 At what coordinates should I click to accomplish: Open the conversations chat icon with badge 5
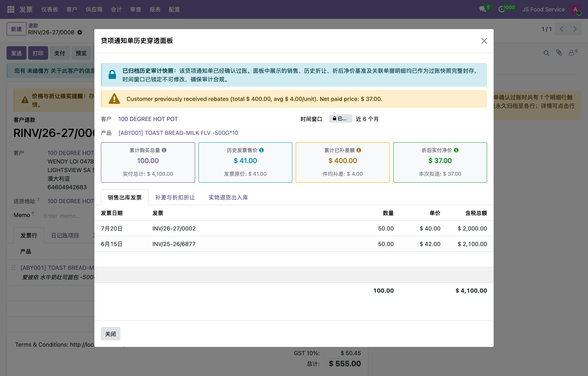pyautogui.click(x=483, y=9)
